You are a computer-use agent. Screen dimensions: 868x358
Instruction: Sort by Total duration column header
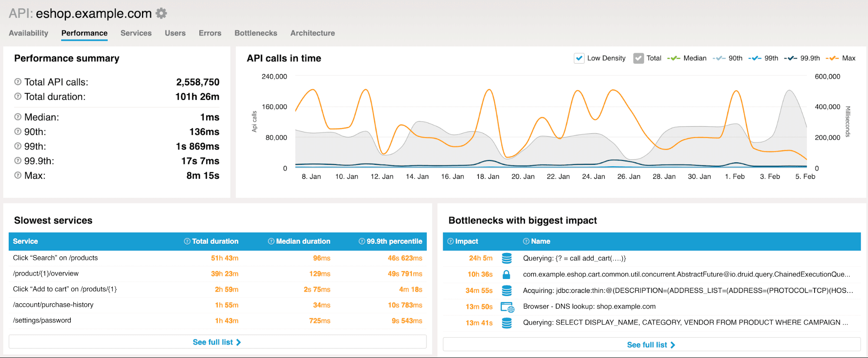pos(215,241)
